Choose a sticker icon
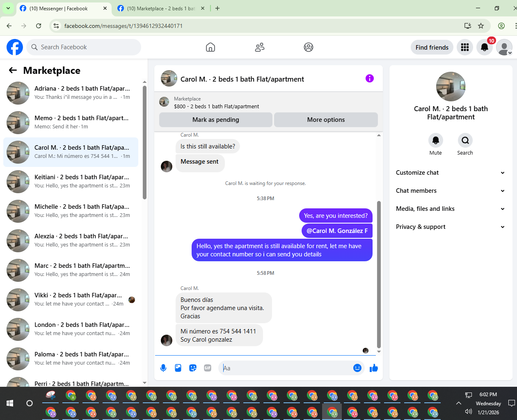The height and width of the screenshot is (420, 517). 193,368
